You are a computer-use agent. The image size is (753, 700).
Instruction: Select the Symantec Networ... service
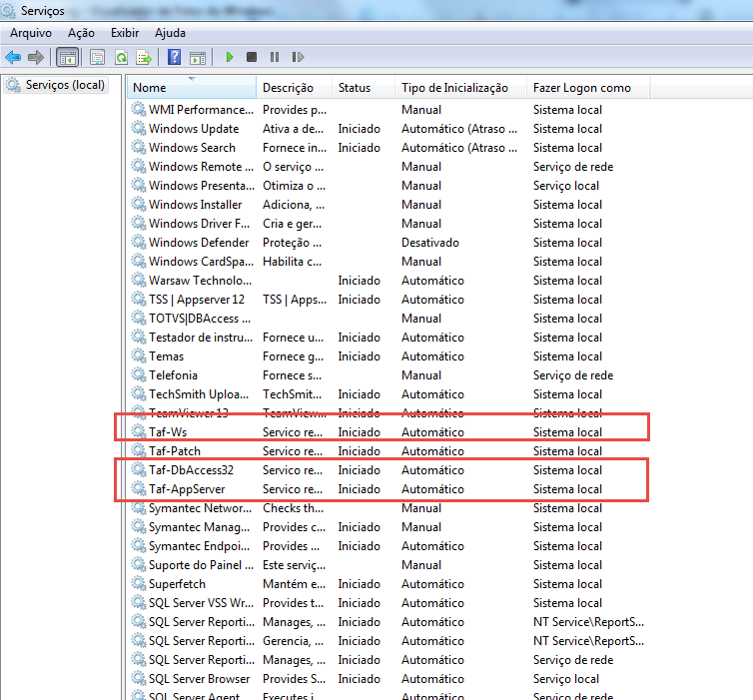[388, 508]
